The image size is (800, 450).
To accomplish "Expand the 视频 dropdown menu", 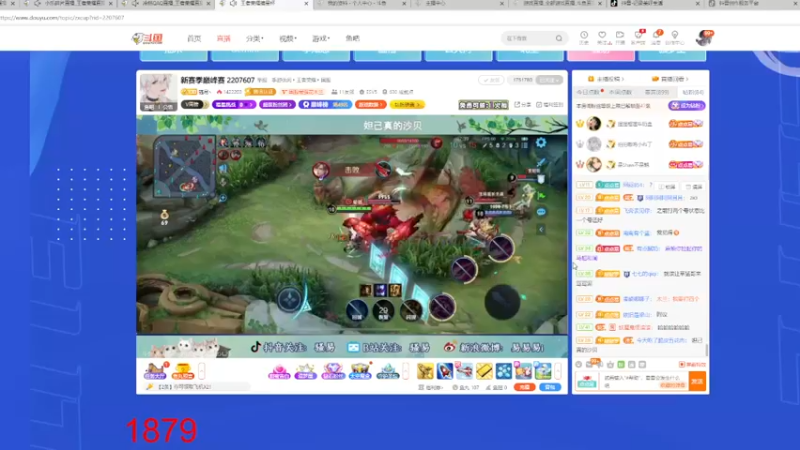I will point(287,38).
